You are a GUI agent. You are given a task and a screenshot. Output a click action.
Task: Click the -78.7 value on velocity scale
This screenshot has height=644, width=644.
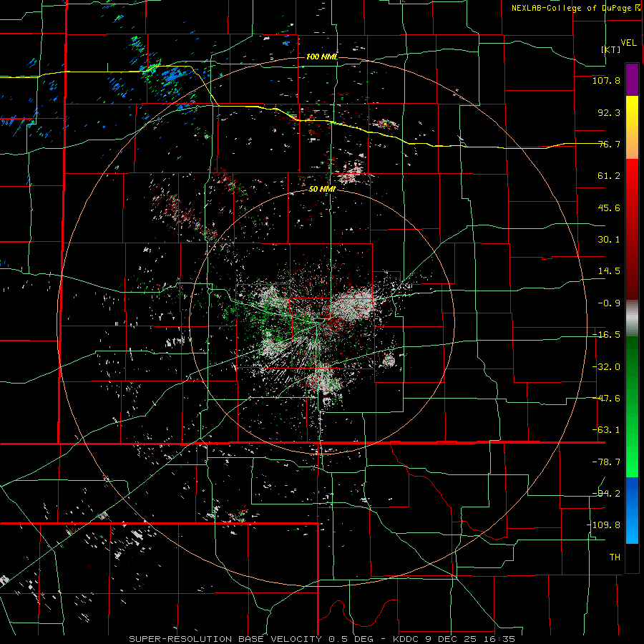pyautogui.click(x=606, y=462)
